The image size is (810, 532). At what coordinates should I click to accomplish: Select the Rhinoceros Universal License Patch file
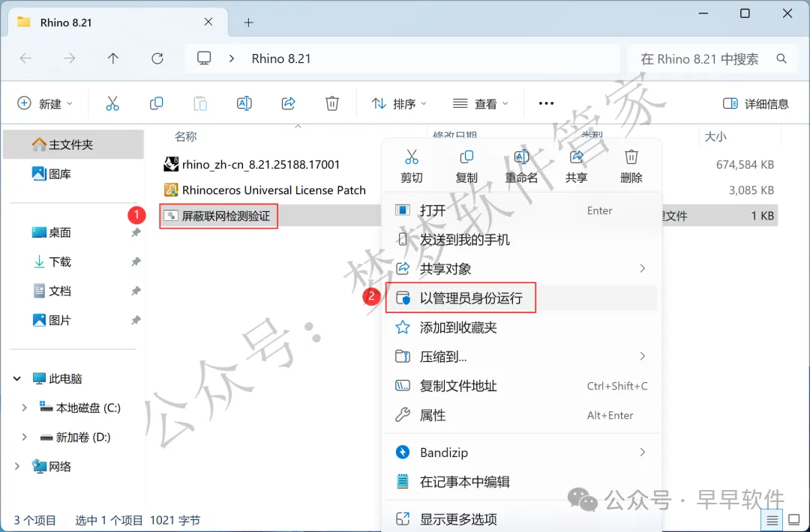[265, 190]
